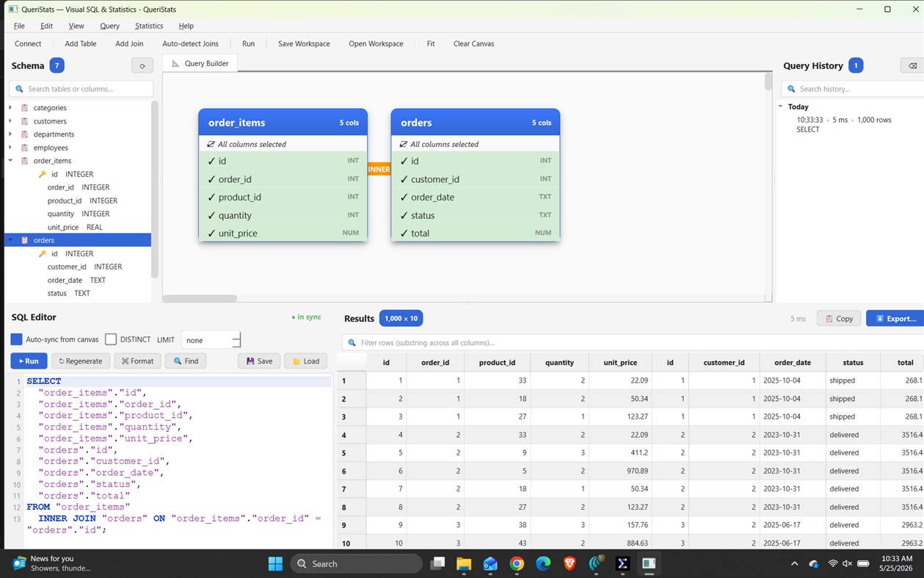
Task: Enable the DISTINCT checkbox
Action: pos(111,339)
